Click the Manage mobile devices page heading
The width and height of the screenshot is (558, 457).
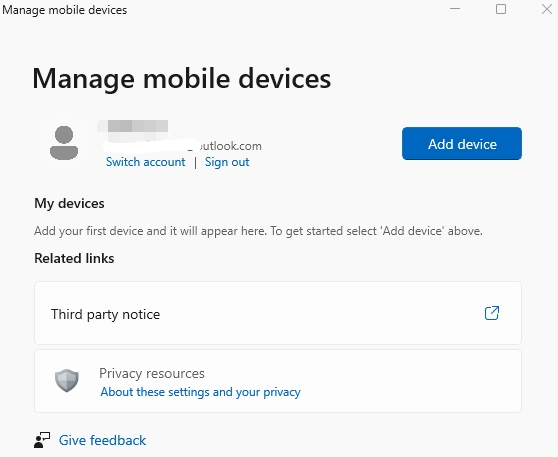pyautogui.click(x=182, y=79)
